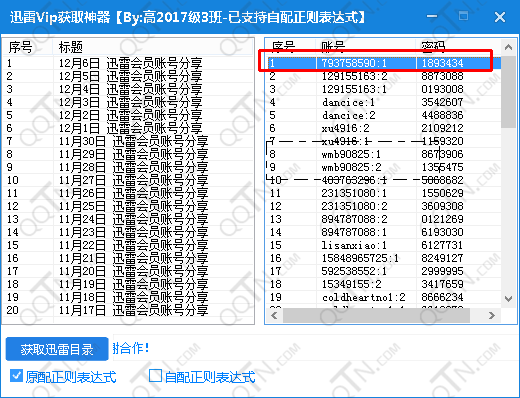This screenshot has width=520, height=398.
Task: Click password cell 1550629
Action: [442, 193]
